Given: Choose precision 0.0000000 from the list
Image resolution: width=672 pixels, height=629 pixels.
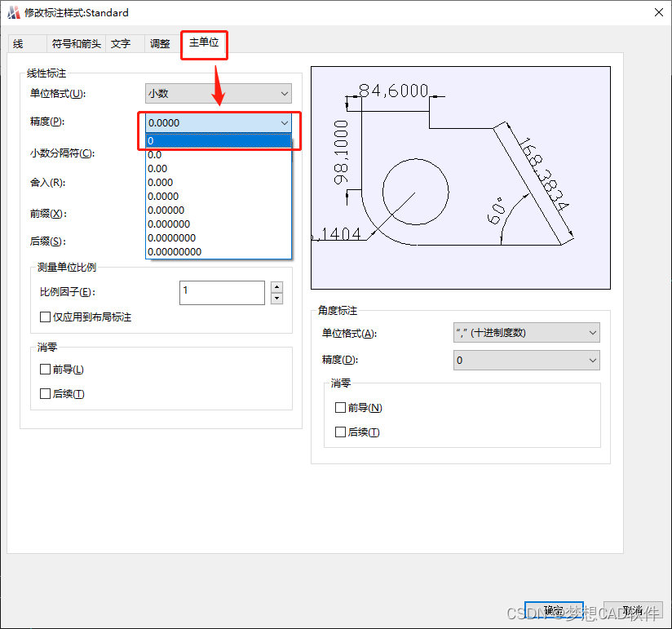Looking at the screenshot, I should pos(218,238).
